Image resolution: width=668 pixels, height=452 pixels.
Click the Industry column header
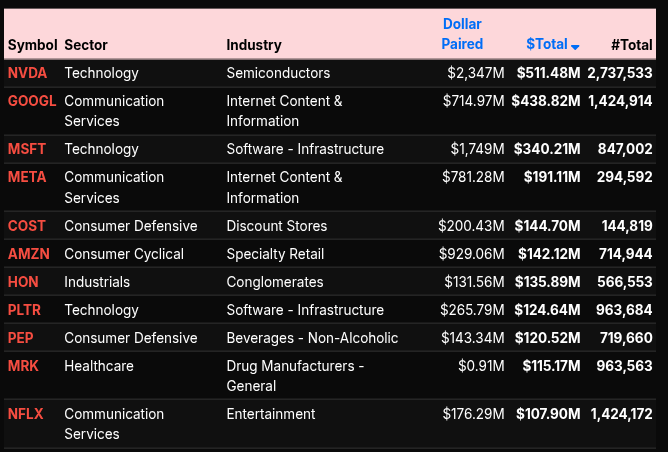click(x=254, y=45)
